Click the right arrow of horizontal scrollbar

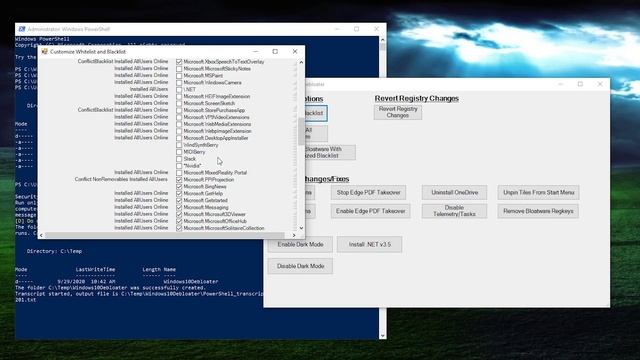tap(294, 235)
